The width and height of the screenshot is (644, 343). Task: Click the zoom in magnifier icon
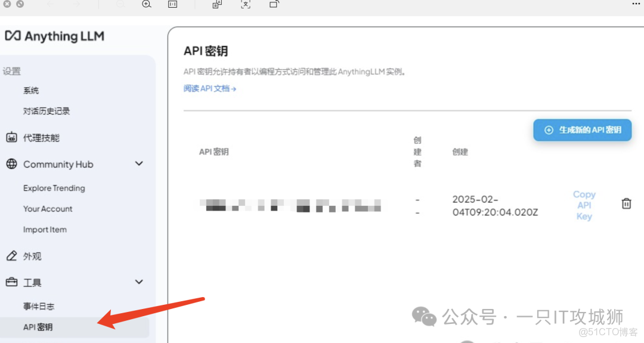(147, 4)
